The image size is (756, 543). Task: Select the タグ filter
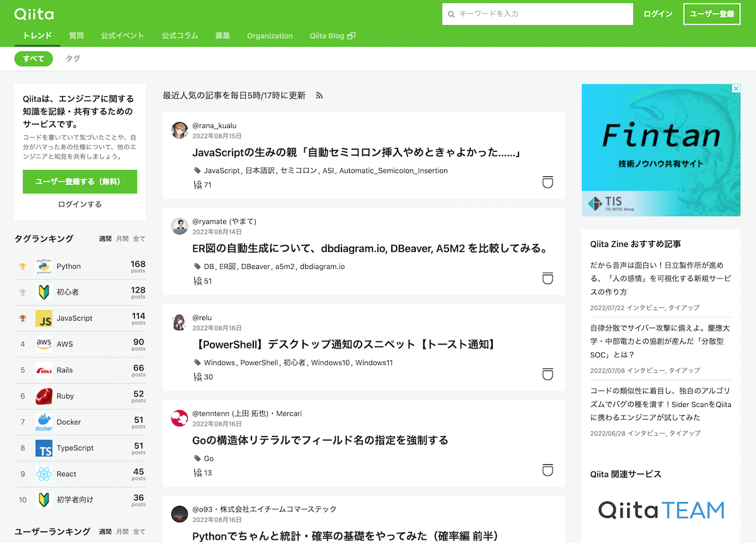(73, 59)
